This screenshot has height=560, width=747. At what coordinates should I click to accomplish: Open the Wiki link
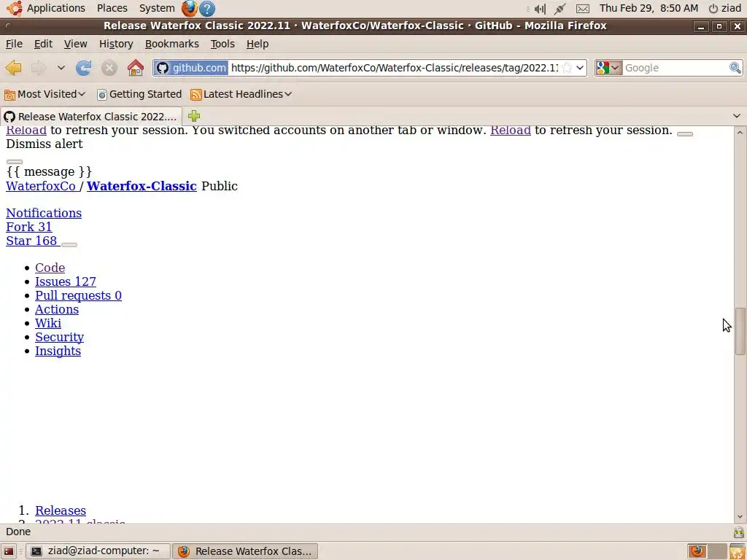click(x=48, y=323)
